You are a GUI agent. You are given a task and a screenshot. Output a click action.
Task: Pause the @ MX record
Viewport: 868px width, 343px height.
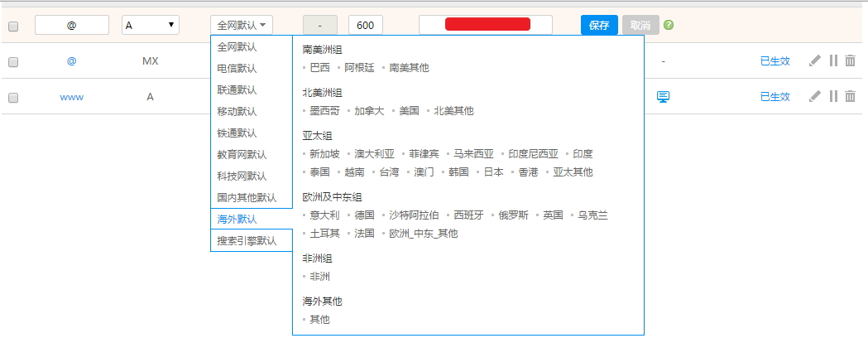pos(833,61)
